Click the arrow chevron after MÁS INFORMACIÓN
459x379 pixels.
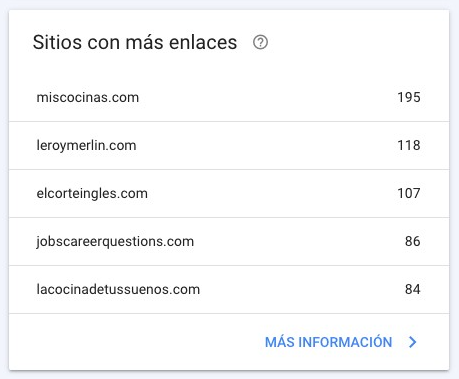[413, 342]
